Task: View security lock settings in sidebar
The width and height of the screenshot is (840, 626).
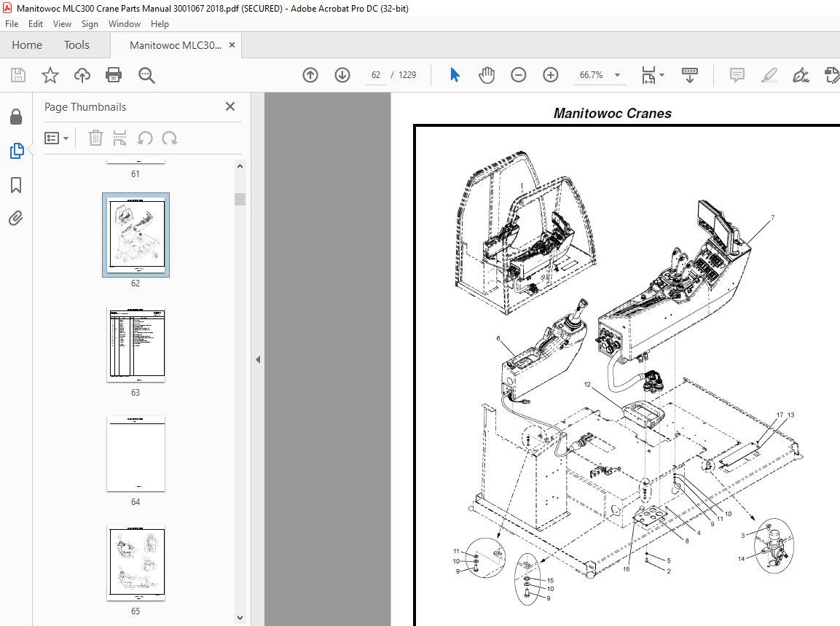Action: (x=16, y=117)
